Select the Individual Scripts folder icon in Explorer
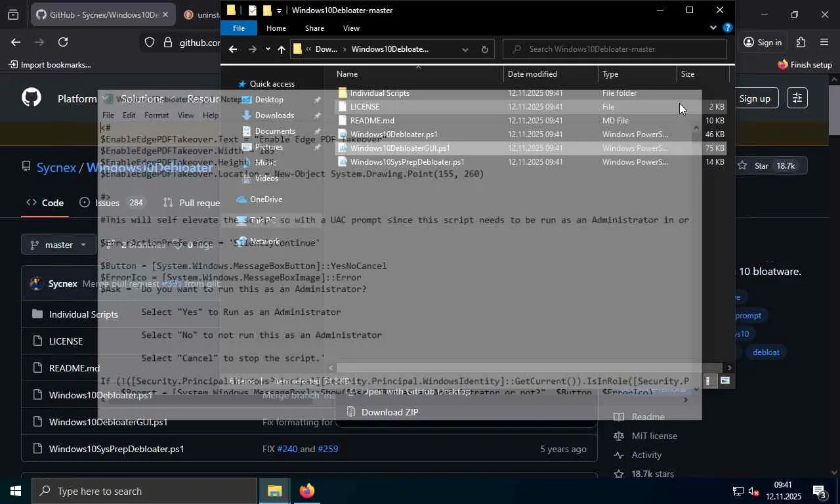 tap(342, 93)
